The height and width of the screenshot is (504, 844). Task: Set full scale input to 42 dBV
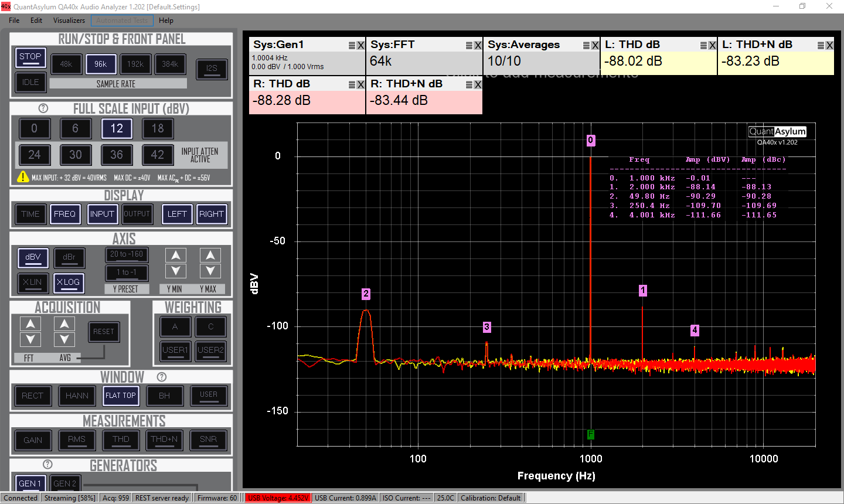[158, 155]
